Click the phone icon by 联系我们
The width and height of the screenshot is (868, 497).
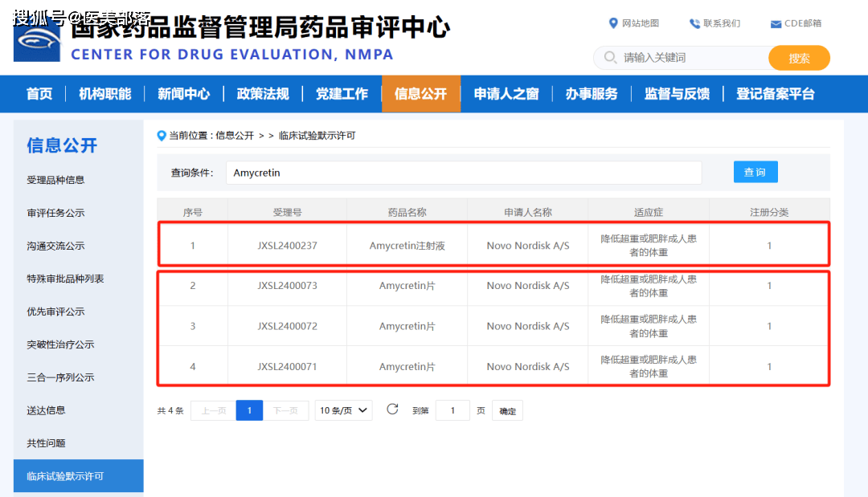(x=694, y=23)
